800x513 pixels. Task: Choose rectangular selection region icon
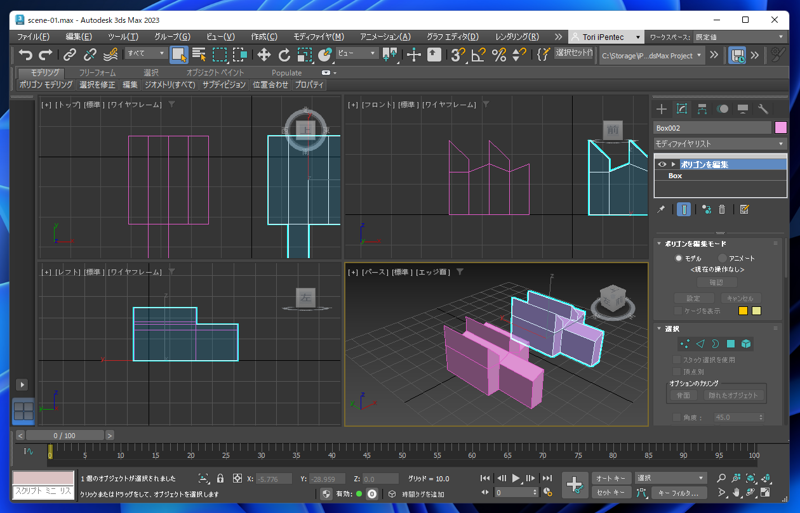coord(219,54)
